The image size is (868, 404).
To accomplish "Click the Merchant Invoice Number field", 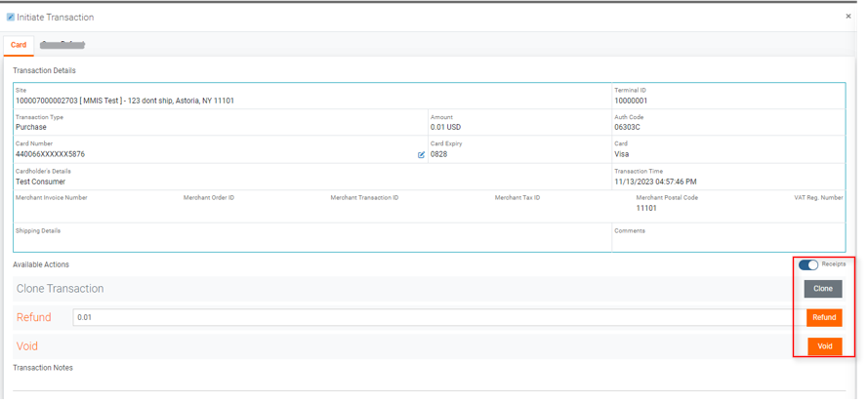I will click(x=52, y=197).
